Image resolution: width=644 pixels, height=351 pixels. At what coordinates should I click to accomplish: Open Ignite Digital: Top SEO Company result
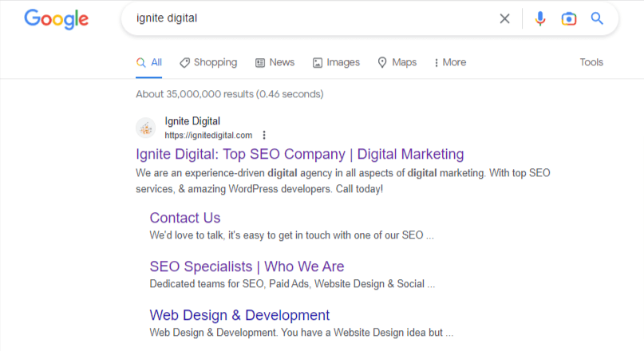[299, 154]
